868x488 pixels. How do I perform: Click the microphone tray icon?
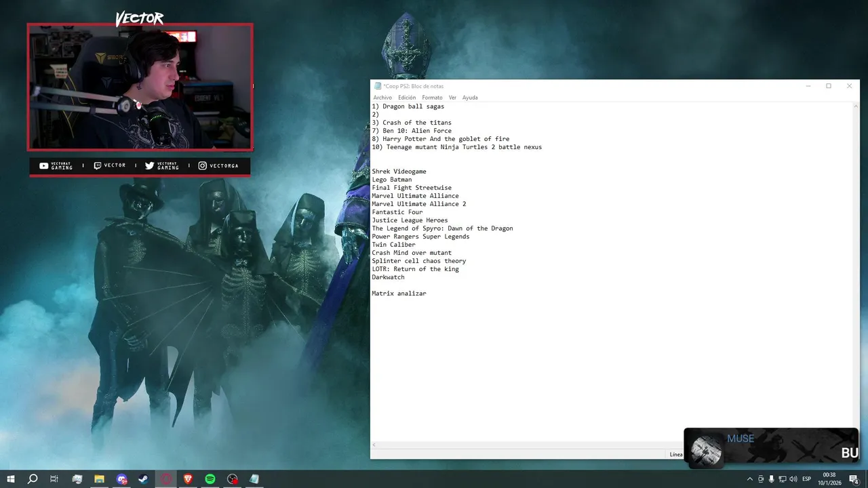point(772,479)
